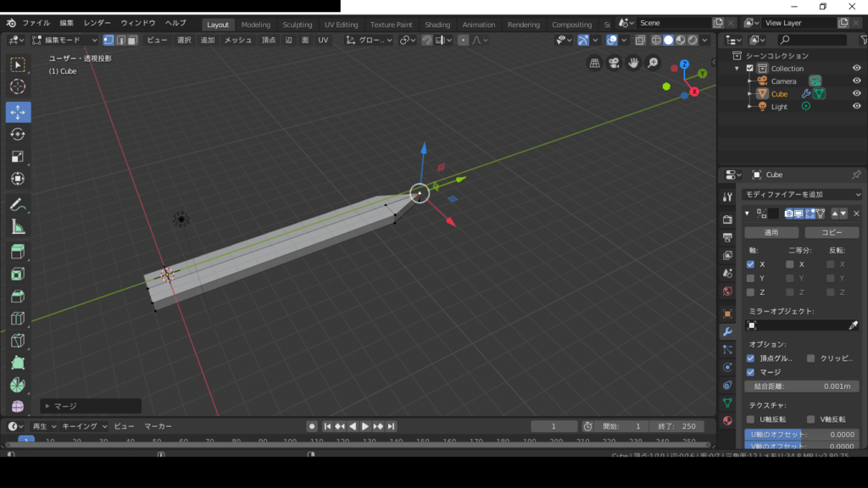Click the camera view icon in viewport
This screenshot has width=868, height=488.
(614, 63)
